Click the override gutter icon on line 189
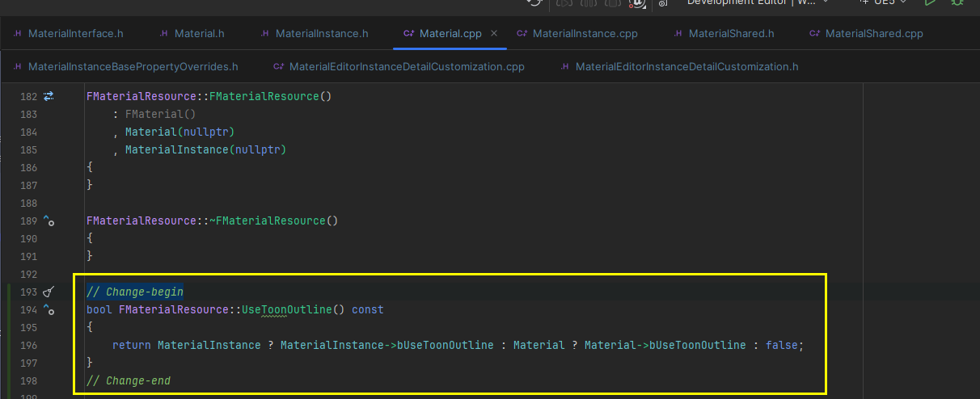 pyautogui.click(x=49, y=220)
